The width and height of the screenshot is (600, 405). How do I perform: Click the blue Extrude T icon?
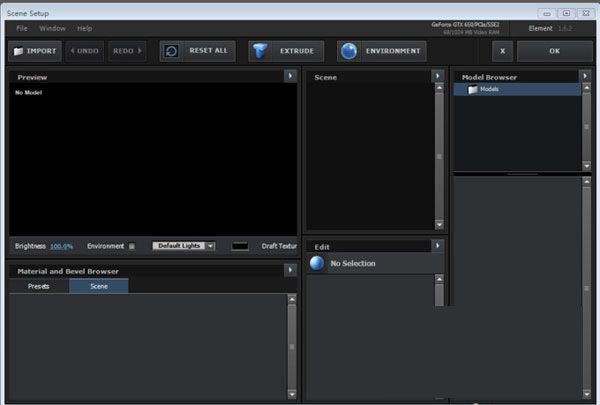point(260,51)
